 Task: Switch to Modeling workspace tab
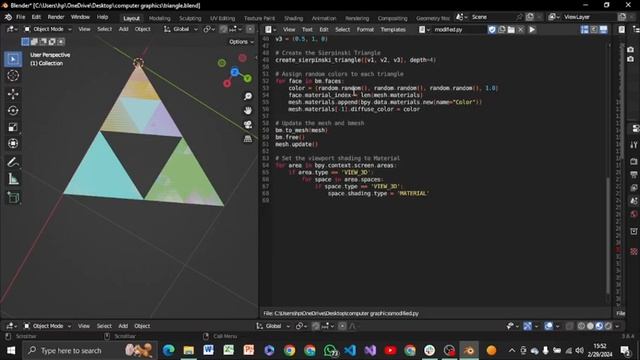[x=160, y=18]
